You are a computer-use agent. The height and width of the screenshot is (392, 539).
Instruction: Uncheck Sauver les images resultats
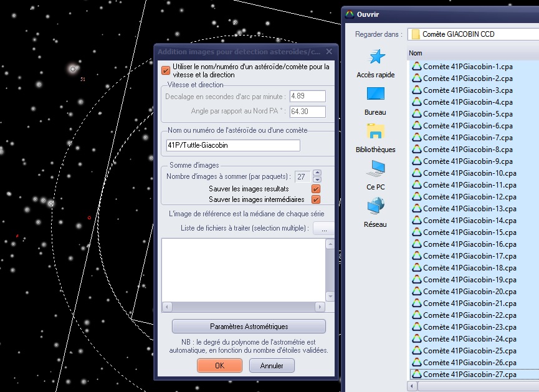[316, 189]
